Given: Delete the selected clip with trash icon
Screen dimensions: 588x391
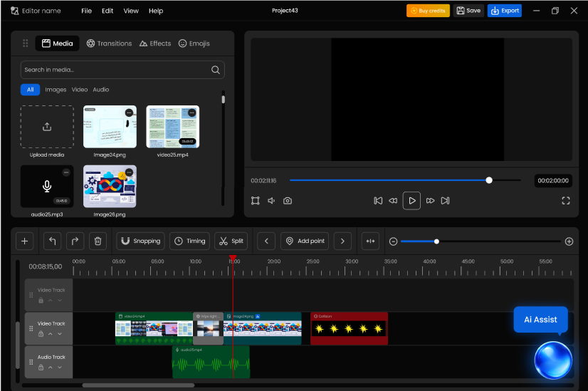Looking at the screenshot, I should click(98, 241).
